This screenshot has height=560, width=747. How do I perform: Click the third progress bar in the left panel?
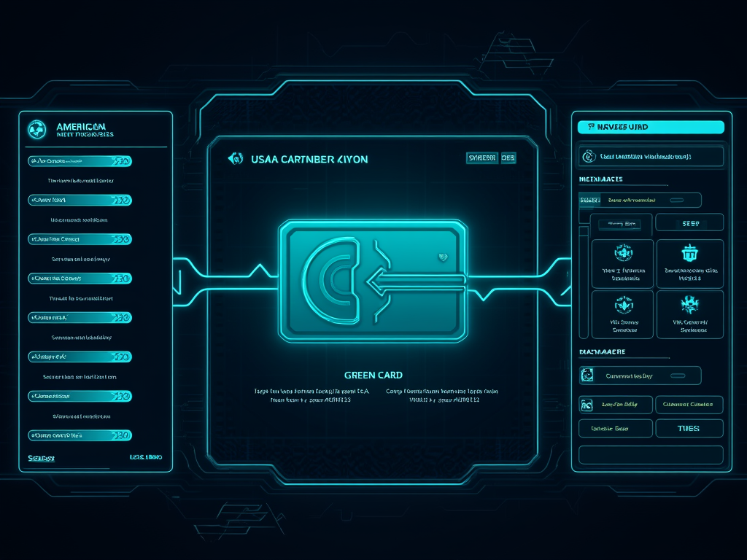tap(80, 239)
